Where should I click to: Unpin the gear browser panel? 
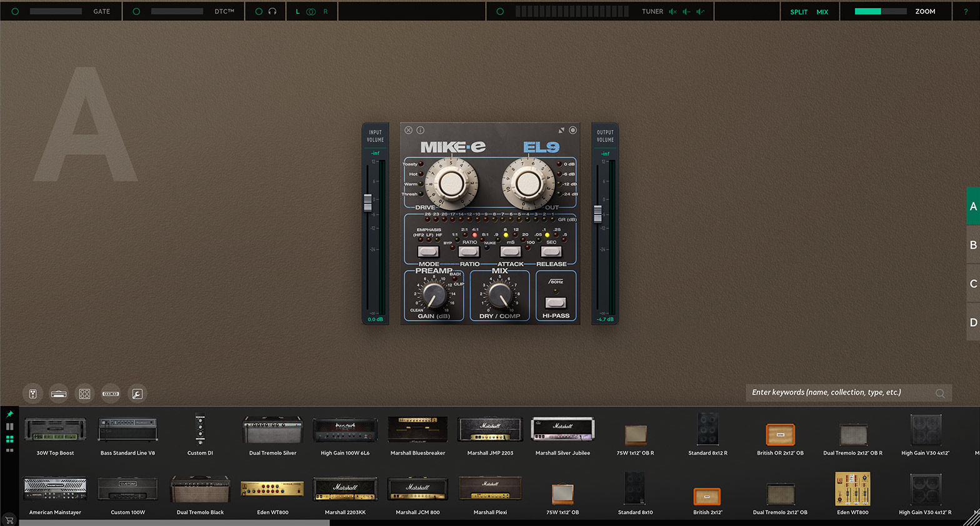(x=9, y=414)
